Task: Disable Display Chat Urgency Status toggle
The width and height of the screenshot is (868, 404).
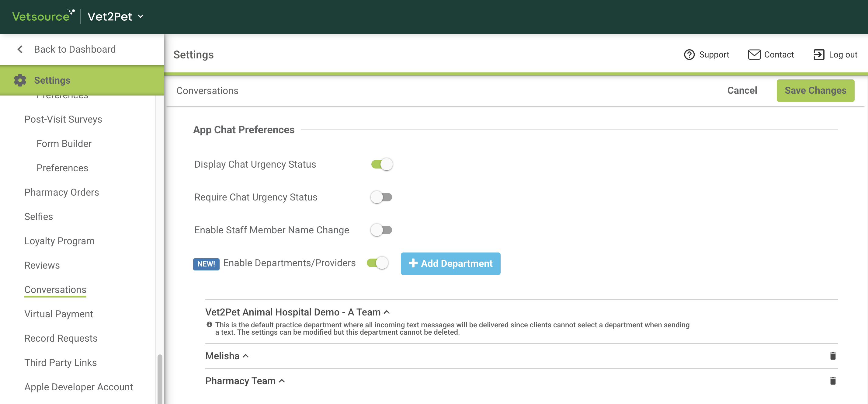Action: [382, 165]
